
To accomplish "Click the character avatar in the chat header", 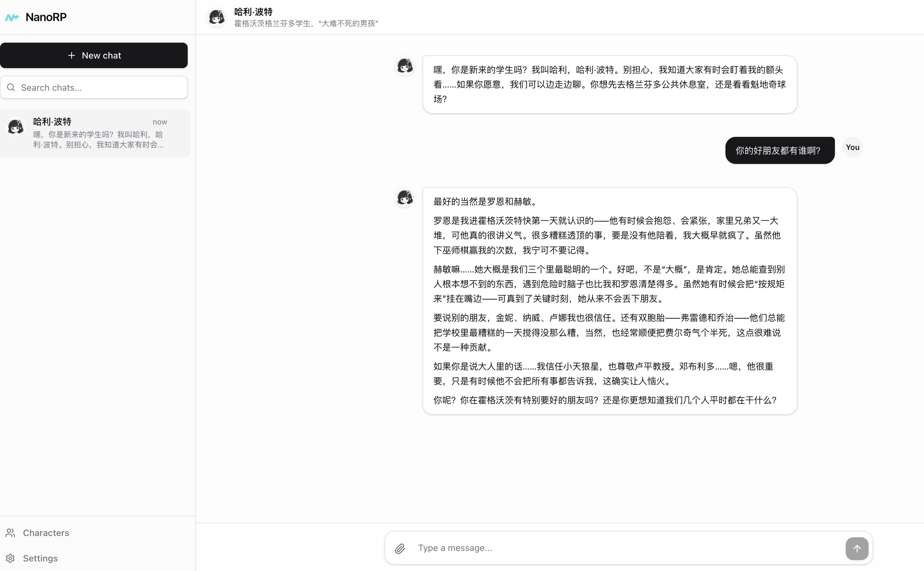I will [217, 18].
